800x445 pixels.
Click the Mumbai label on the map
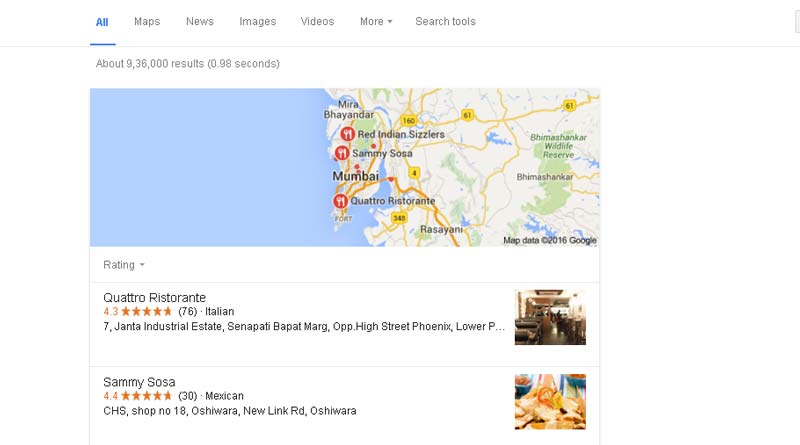[356, 176]
